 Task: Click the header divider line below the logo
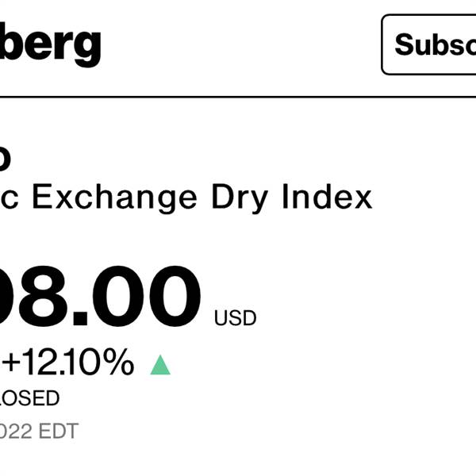238,97
